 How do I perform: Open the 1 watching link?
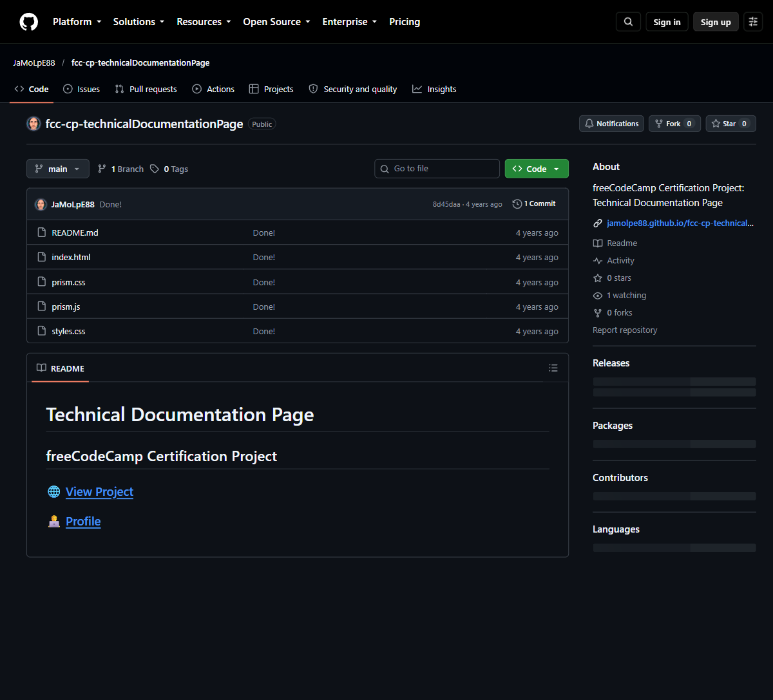(x=620, y=296)
